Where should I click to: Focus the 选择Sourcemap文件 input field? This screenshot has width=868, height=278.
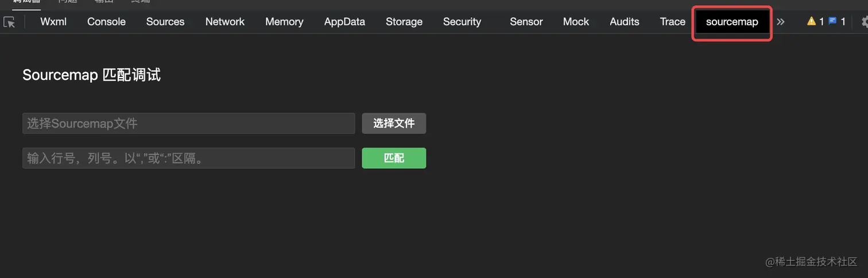click(x=188, y=123)
